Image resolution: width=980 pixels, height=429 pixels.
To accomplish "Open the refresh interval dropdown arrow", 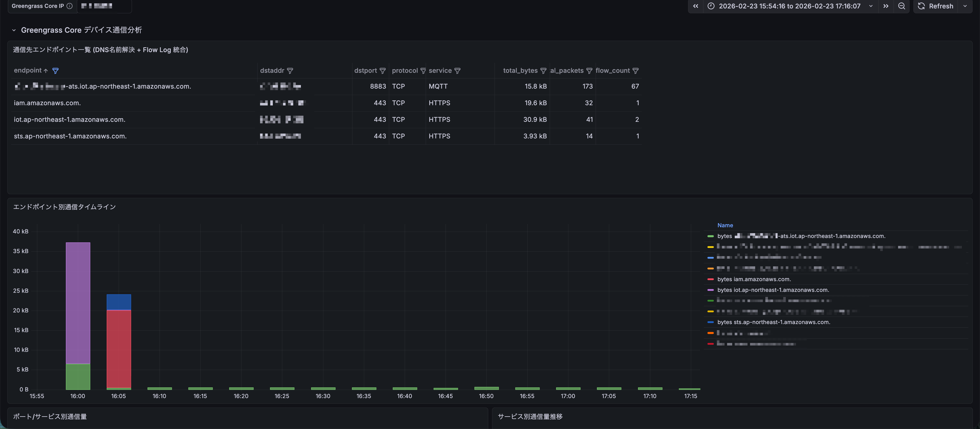I will [965, 6].
